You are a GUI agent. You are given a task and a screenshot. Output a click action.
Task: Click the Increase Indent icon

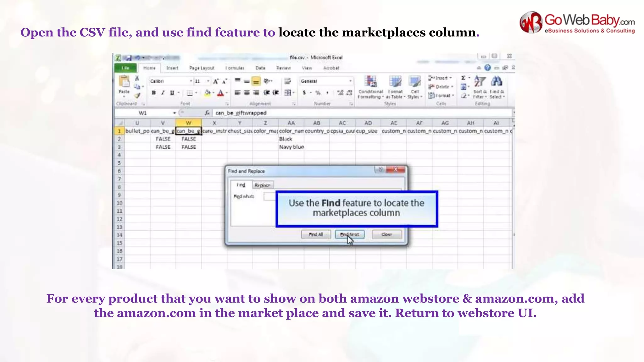click(275, 92)
